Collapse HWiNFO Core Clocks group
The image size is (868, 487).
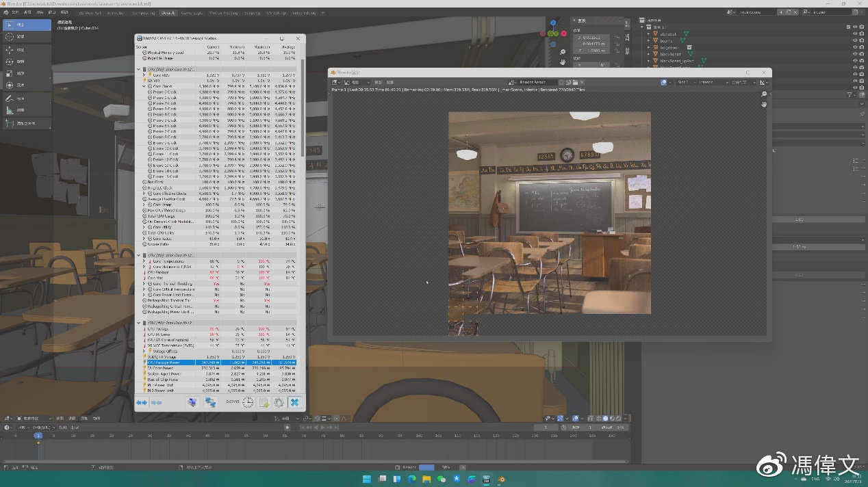[144, 86]
